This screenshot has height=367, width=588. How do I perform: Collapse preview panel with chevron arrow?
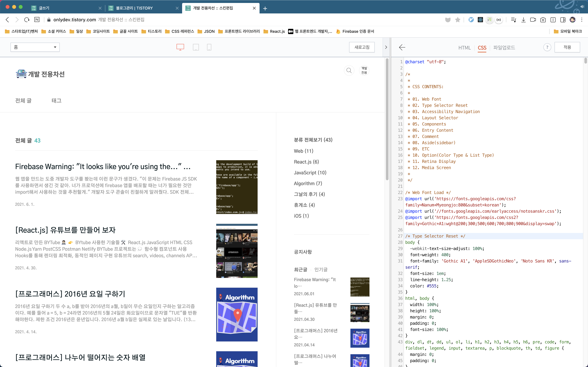tap(386, 47)
